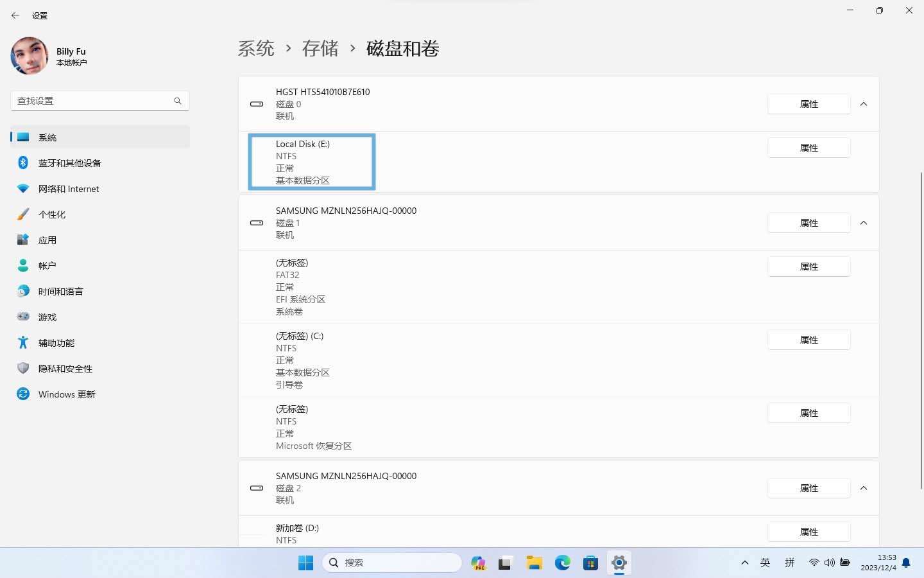924x578 pixels.
Task: Open 属性 for (无标签) (C:) volume
Action: pos(809,340)
